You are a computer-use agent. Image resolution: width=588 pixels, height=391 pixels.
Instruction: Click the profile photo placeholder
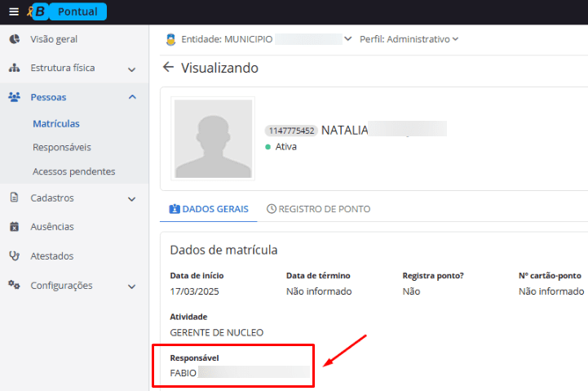(213, 139)
